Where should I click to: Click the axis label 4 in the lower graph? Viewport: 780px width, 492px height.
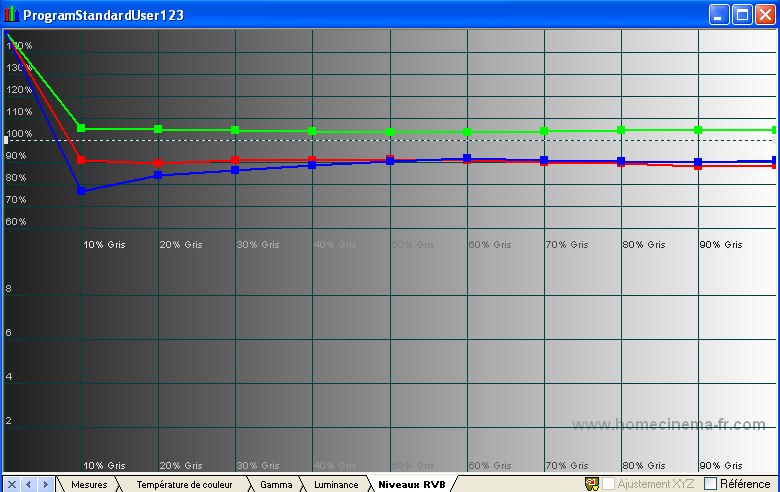pyautogui.click(x=8, y=377)
